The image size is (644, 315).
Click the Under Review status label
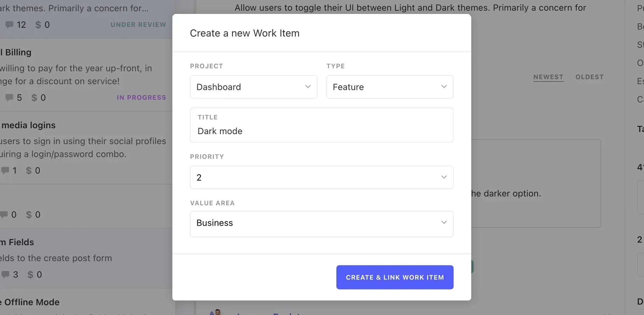(x=139, y=24)
